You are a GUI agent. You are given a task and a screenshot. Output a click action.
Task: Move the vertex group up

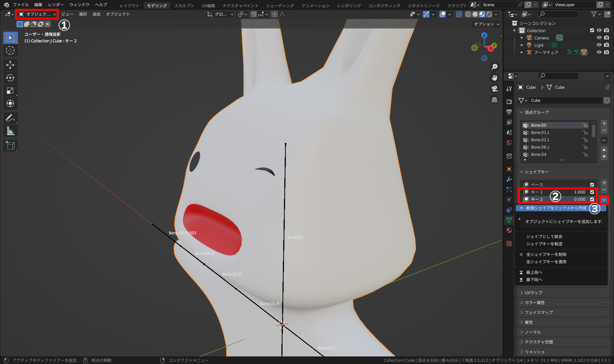pos(604,150)
